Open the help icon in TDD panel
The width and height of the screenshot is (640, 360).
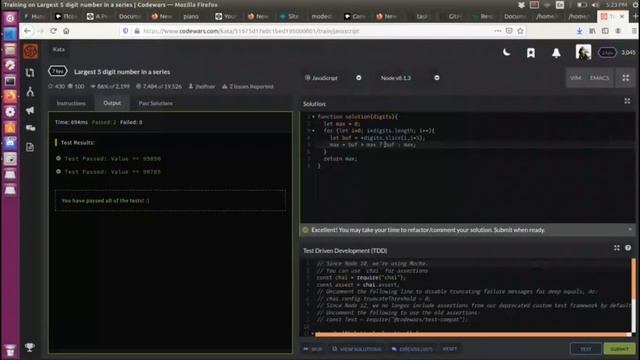[x=628, y=248]
